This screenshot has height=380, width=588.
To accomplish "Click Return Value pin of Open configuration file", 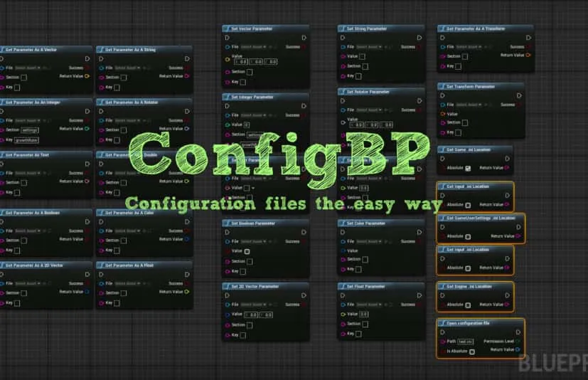I will (518, 349).
